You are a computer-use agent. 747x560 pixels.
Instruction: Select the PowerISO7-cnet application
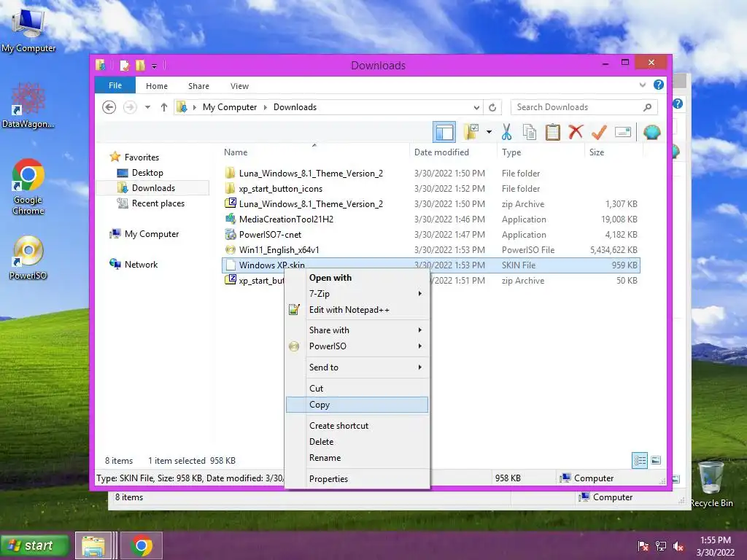click(x=270, y=234)
